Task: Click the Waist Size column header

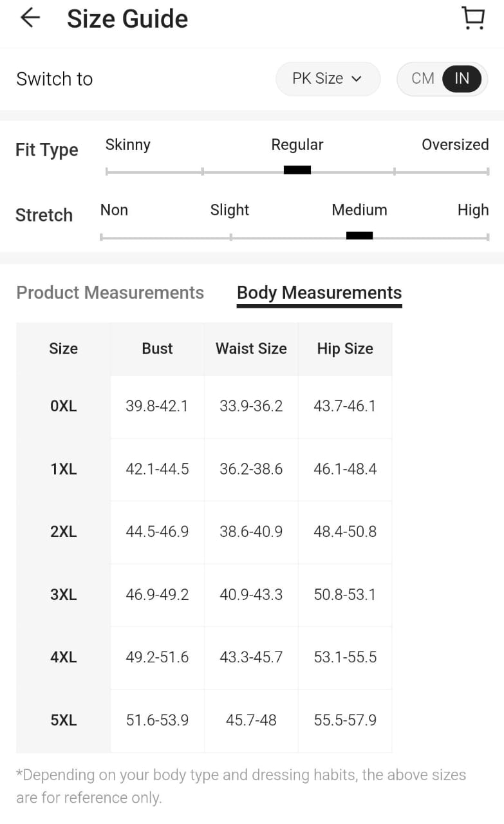Action: click(x=251, y=348)
